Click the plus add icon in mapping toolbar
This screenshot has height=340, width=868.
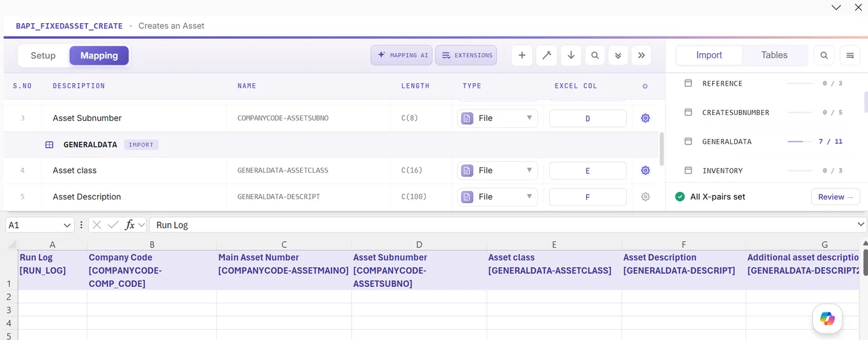(522, 56)
